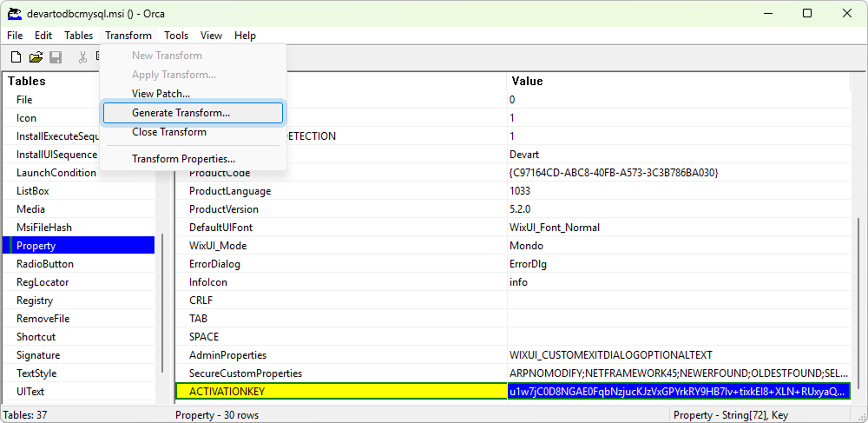
Task: Click the Mondo value cell
Action: tap(679, 246)
